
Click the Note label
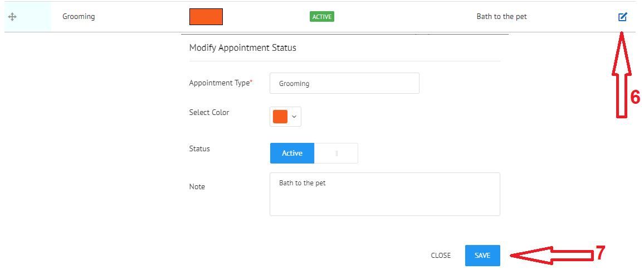[x=197, y=187]
